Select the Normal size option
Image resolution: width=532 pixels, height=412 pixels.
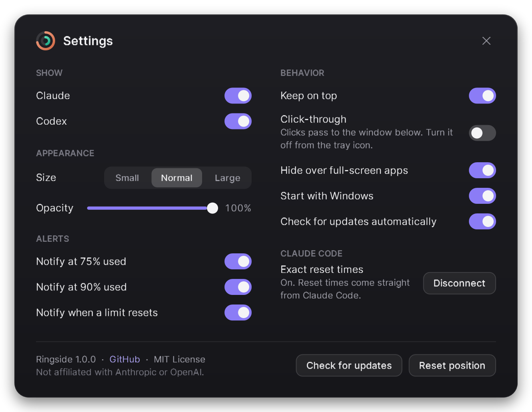pos(177,178)
